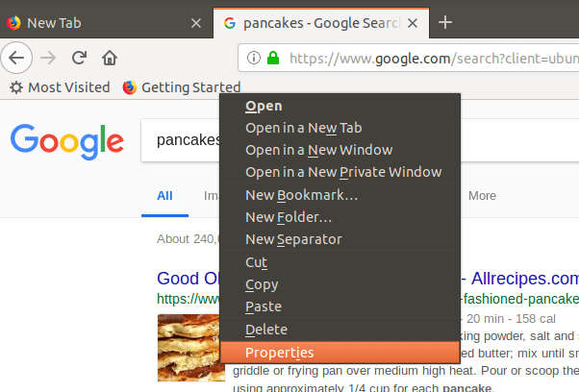
Task: Switch to the New Tab tab
Action: pyautogui.click(x=107, y=23)
